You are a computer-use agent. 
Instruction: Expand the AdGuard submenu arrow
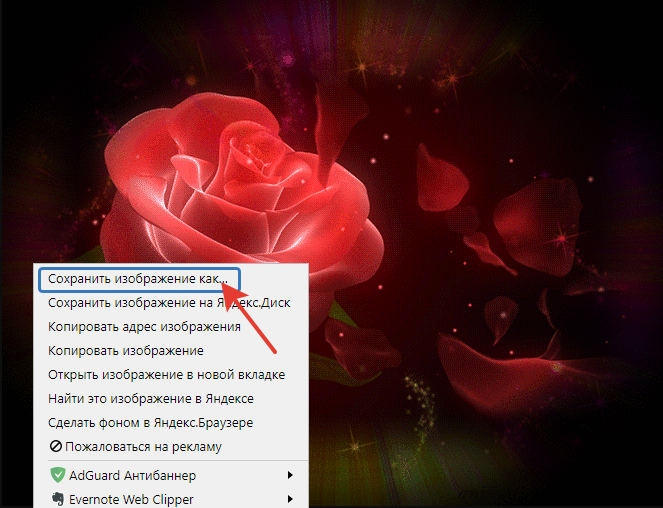click(290, 475)
